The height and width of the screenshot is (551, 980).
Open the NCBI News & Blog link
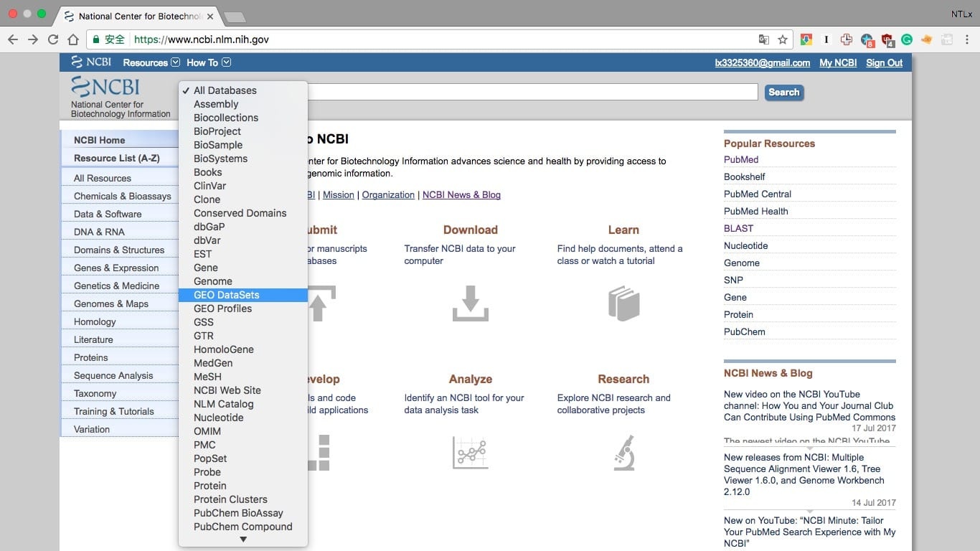pyautogui.click(x=461, y=194)
